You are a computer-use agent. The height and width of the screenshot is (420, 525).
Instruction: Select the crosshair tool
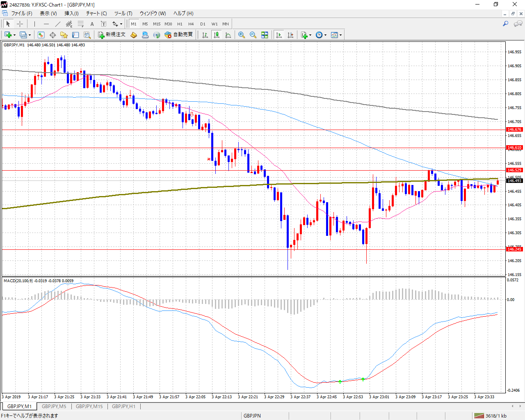[20, 24]
